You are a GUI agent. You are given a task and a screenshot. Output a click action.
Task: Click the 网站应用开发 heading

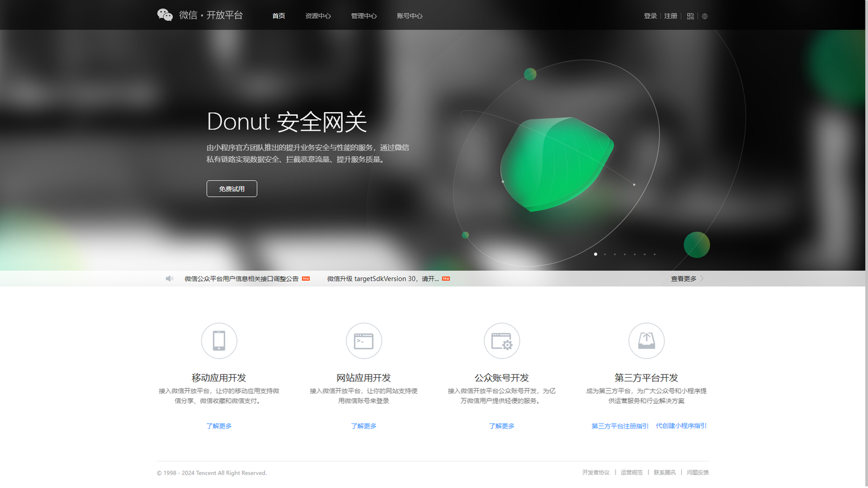click(363, 378)
